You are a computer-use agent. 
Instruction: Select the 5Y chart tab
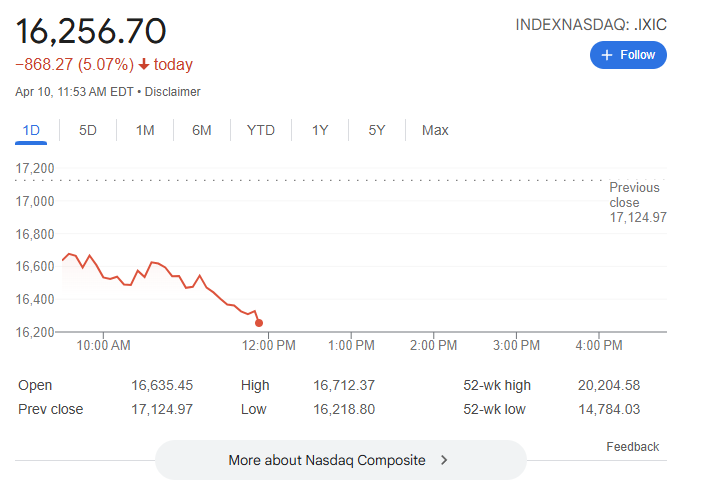tap(377, 130)
